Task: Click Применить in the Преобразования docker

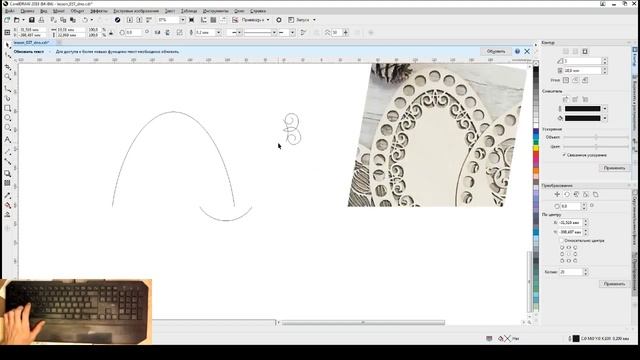Action: (x=614, y=284)
